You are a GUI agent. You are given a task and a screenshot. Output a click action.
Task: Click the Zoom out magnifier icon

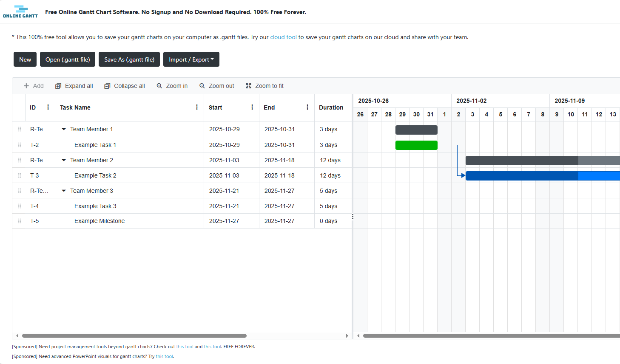[x=202, y=85]
